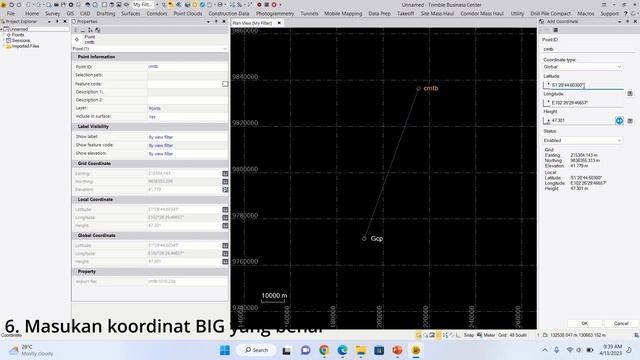Switch to the Surfaces ribbon tab

tap(131, 13)
